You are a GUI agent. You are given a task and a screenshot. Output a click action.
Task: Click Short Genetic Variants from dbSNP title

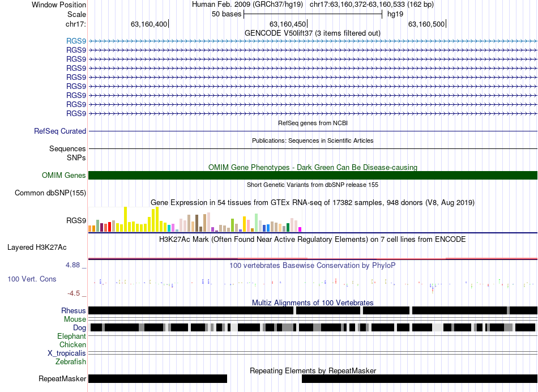[313, 185]
